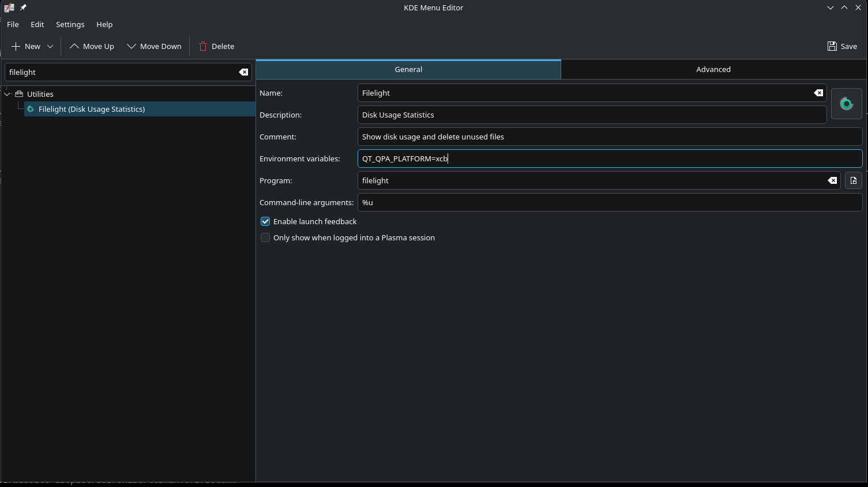Toggle the pin window icon in title bar
The image size is (868, 487).
[x=23, y=7]
